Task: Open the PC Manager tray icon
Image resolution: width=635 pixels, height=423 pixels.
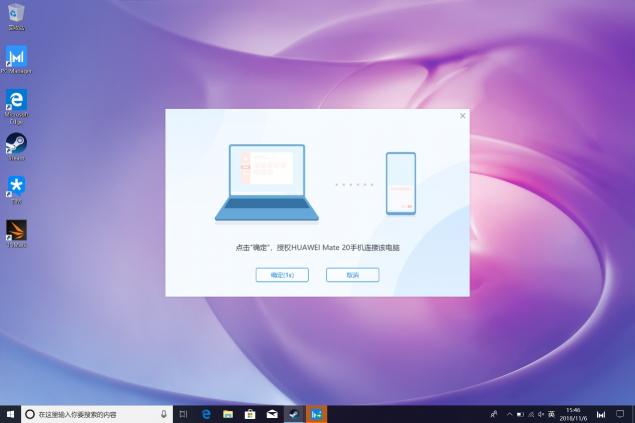Action: [601, 414]
